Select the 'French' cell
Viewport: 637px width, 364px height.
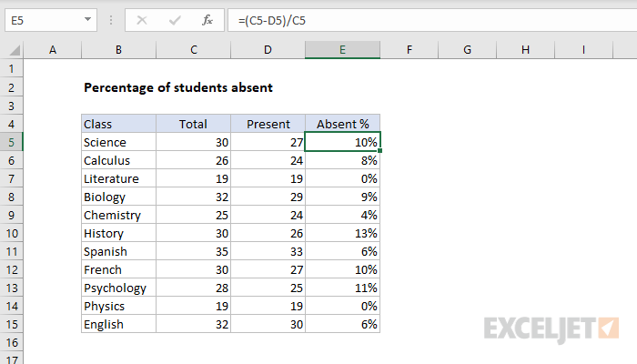pos(118,269)
